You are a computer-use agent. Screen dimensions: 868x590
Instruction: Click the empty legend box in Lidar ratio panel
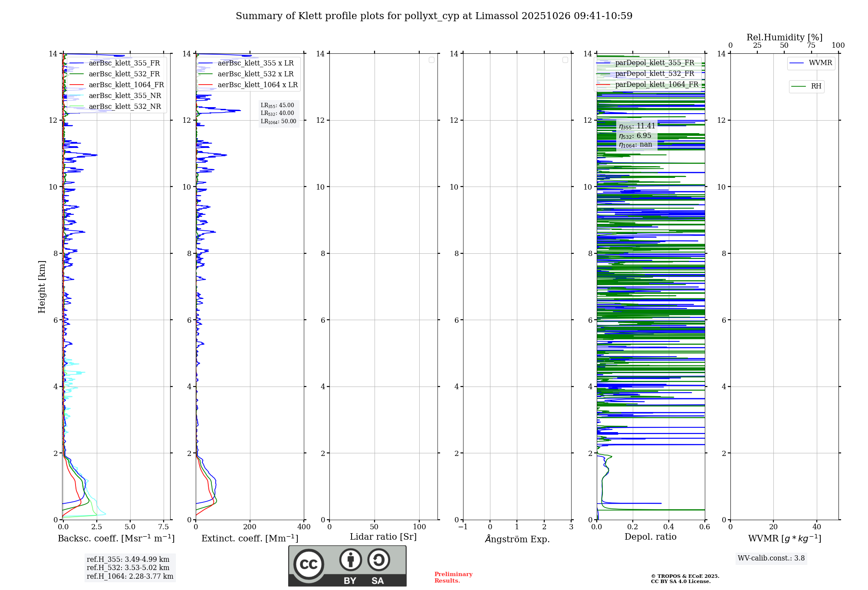431,60
